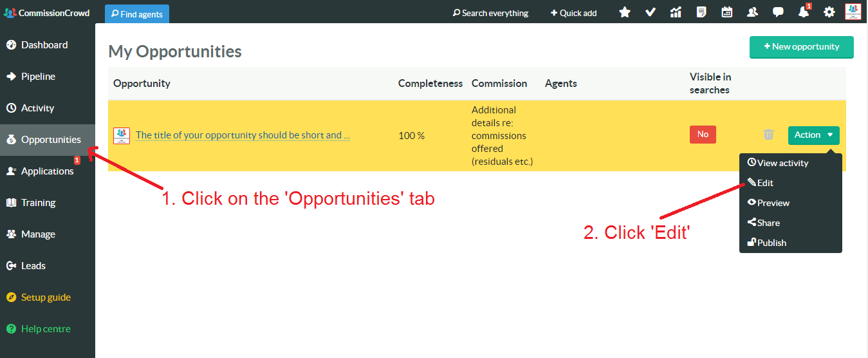Open the Help centre link
Image resolution: width=868 pixels, height=358 pixels.
(48, 329)
